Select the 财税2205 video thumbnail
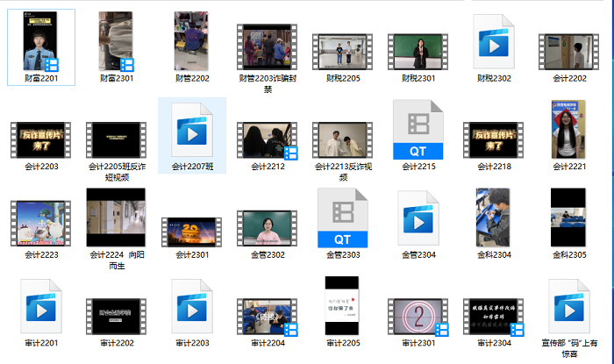This screenshot has width=614, height=364. tap(342, 51)
